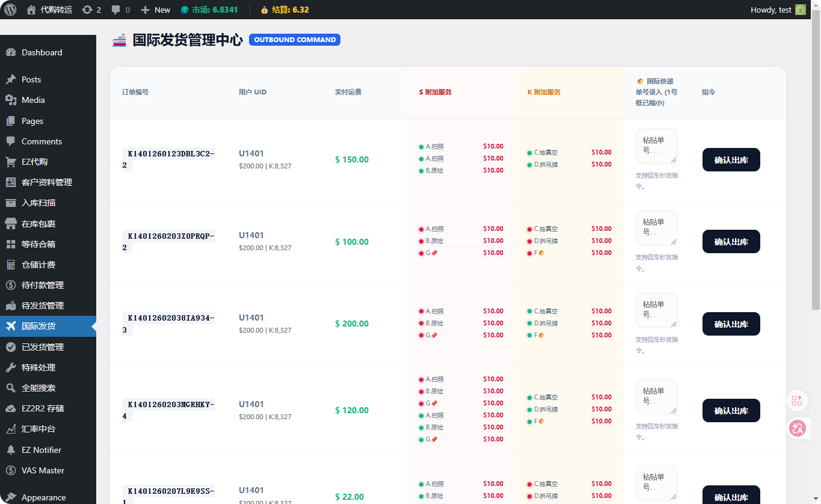Open the Dashboard menu item
The width and height of the screenshot is (821, 504).
click(x=42, y=52)
